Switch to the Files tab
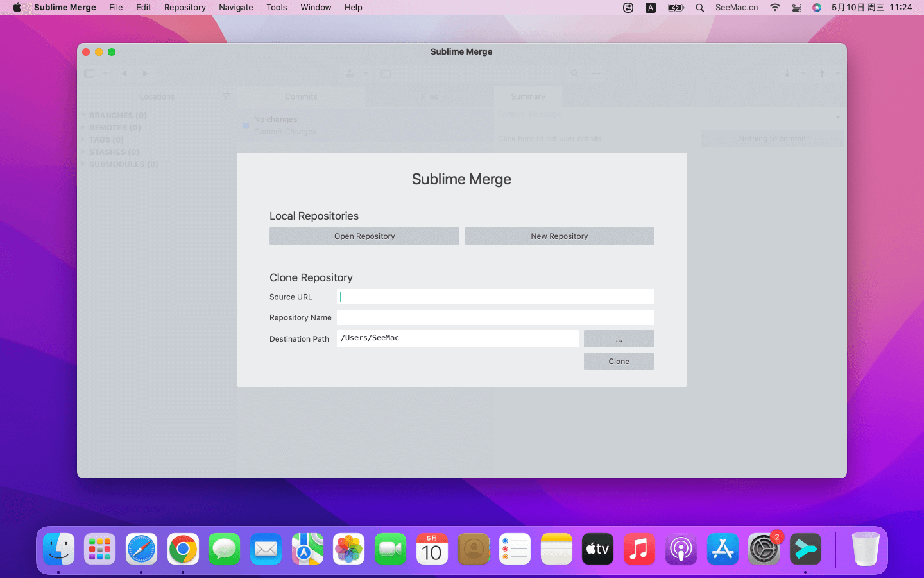924x578 pixels. (430, 96)
